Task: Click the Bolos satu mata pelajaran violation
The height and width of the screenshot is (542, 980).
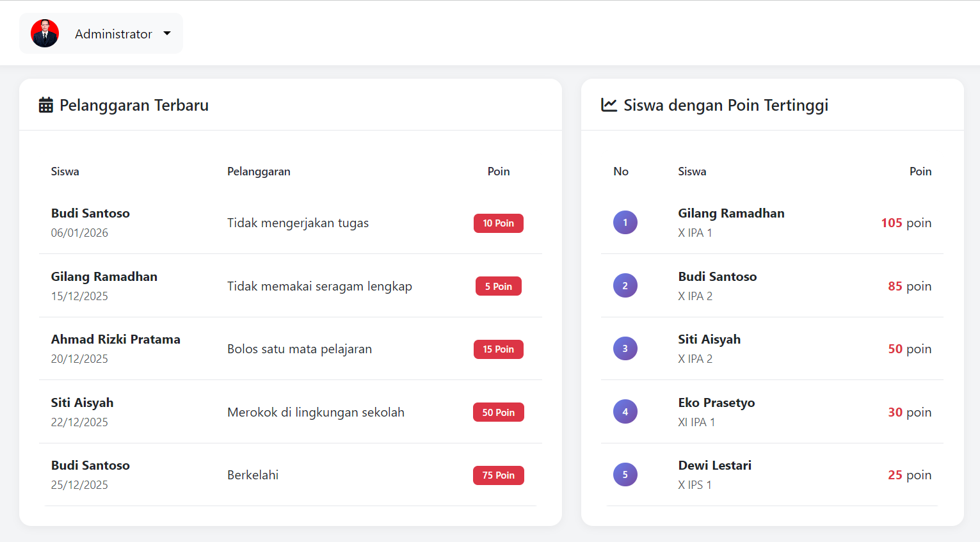Action: (x=300, y=349)
